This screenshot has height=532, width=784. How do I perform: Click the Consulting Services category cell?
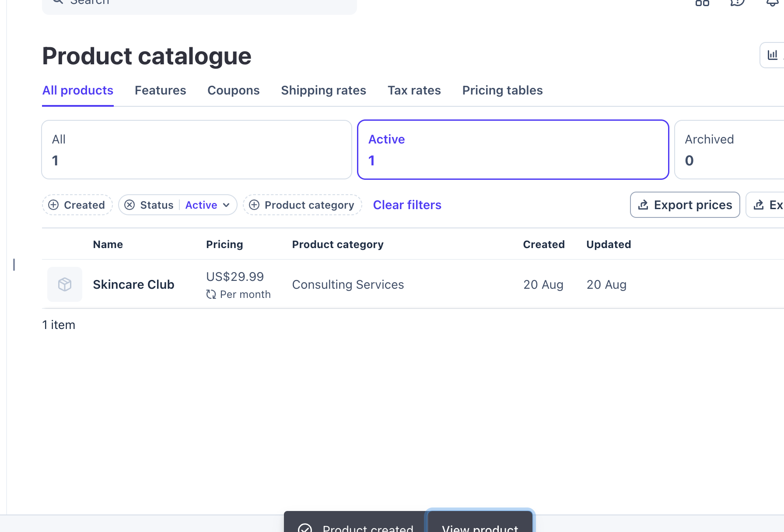pos(348,284)
